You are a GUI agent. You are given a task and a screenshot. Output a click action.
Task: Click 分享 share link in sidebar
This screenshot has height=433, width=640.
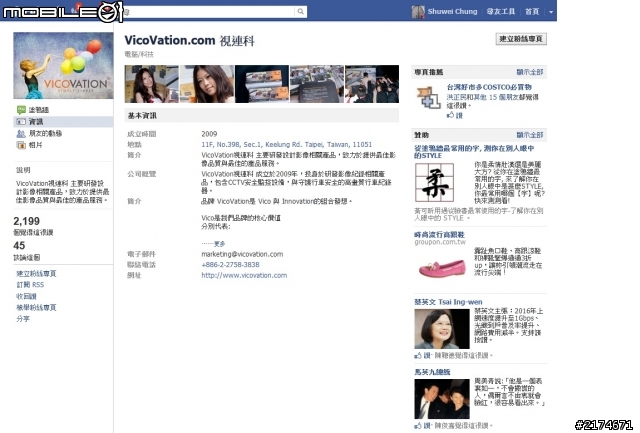23,319
